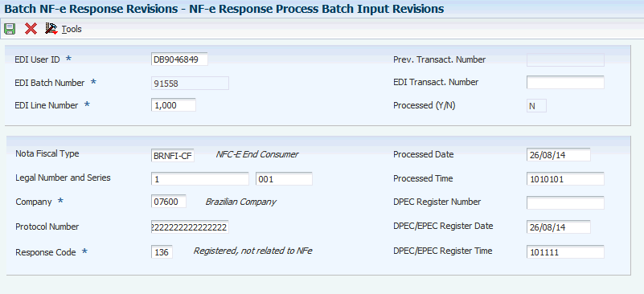The width and height of the screenshot is (644, 294).
Task: Focus the EDI User ID field
Action: coord(179,59)
